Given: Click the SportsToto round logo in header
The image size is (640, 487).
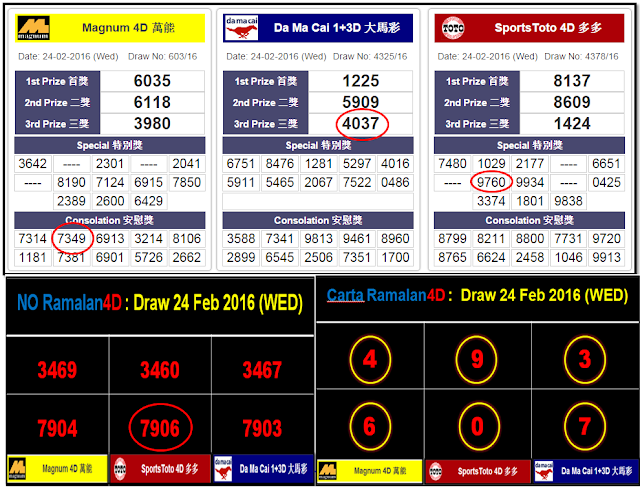Looking at the screenshot, I should (453, 28).
